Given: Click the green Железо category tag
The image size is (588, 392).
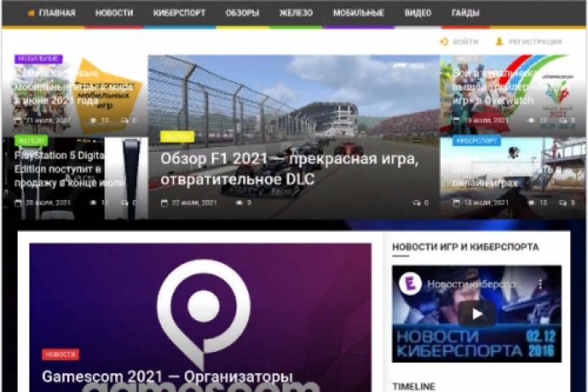Looking at the screenshot, I should [x=31, y=140].
